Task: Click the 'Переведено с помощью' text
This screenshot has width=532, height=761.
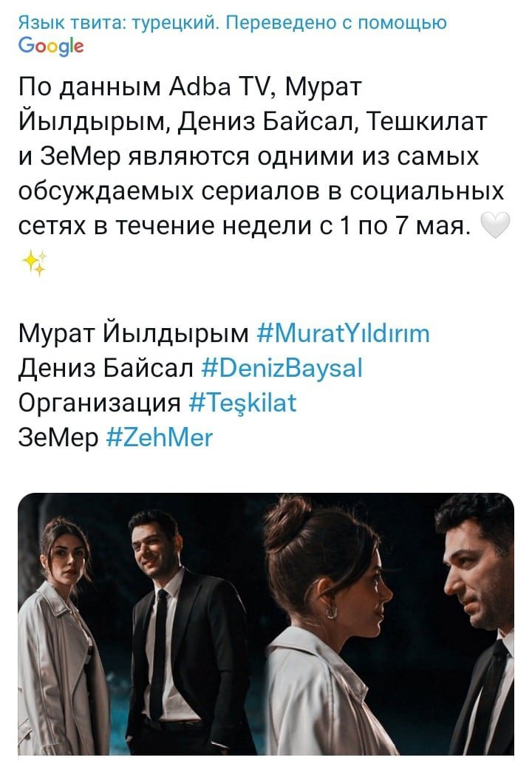Action: coord(337,22)
